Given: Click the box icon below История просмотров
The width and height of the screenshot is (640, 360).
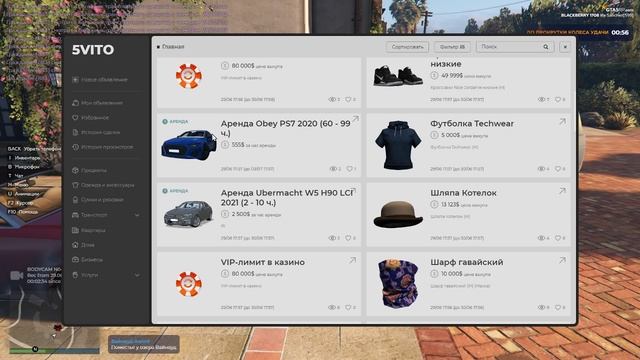Looking at the screenshot, I should [x=75, y=170].
